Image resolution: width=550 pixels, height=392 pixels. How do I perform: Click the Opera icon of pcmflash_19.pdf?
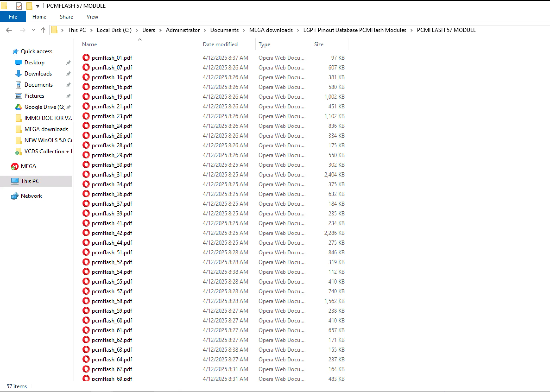[86, 97]
